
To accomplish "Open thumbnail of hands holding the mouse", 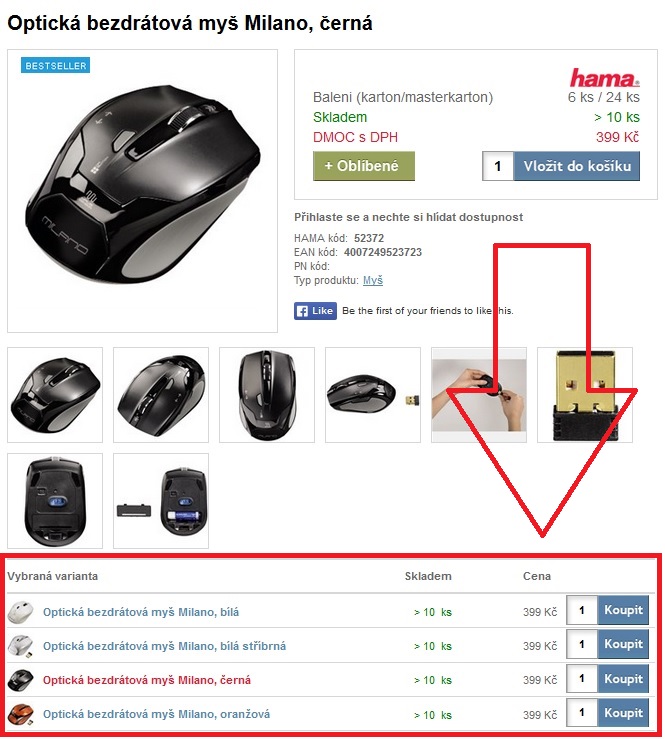I will click(x=479, y=395).
